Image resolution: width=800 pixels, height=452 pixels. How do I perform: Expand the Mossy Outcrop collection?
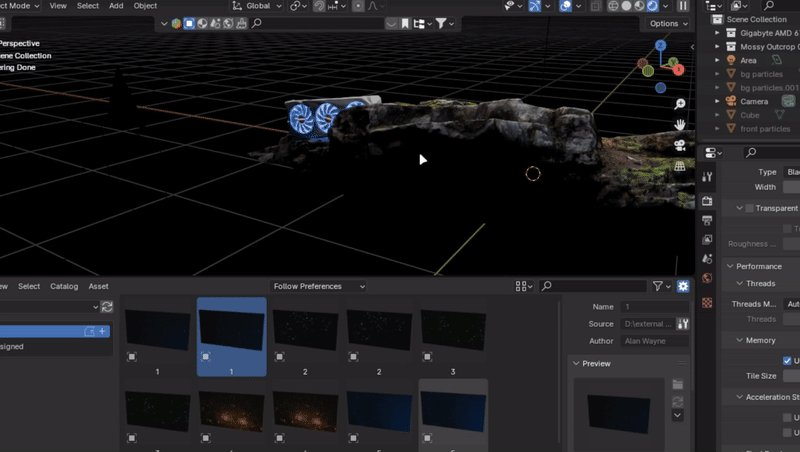click(717, 46)
